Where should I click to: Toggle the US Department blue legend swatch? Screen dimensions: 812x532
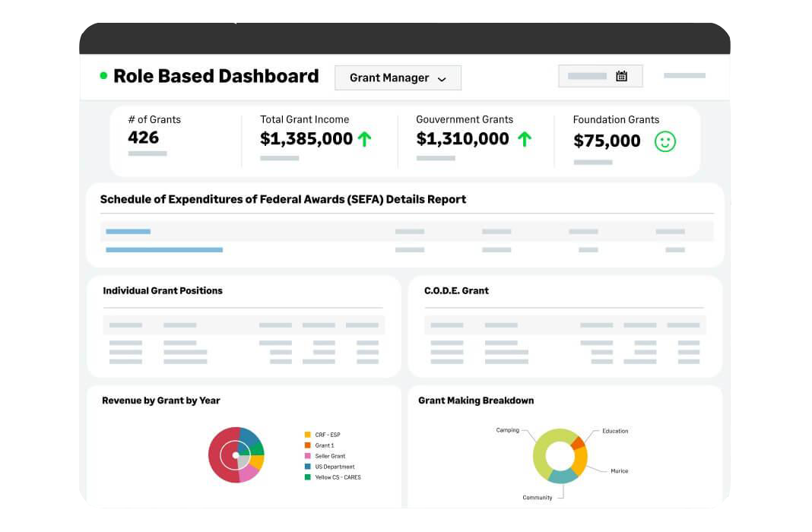tap(307, 467)
